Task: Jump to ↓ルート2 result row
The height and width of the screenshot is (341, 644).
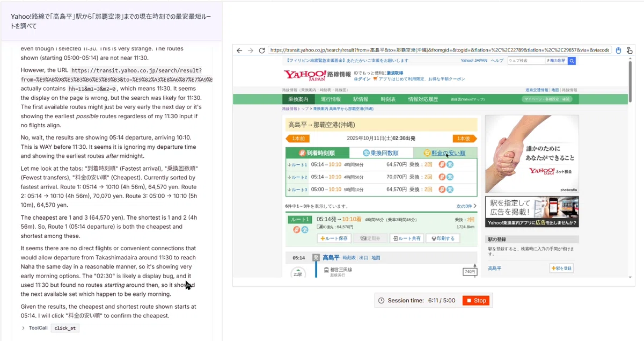Action: pos(297,177)
